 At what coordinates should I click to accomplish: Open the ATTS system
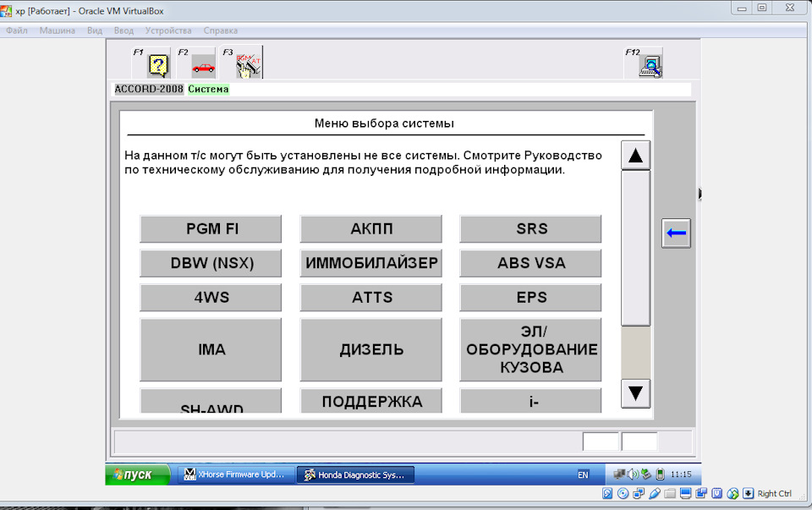(370, 297)
